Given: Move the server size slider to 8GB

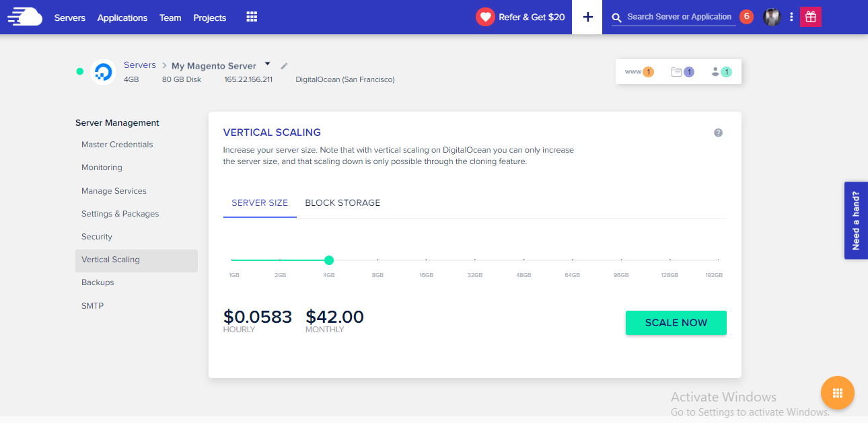Looking at the screenshot, I should (377, 260).
